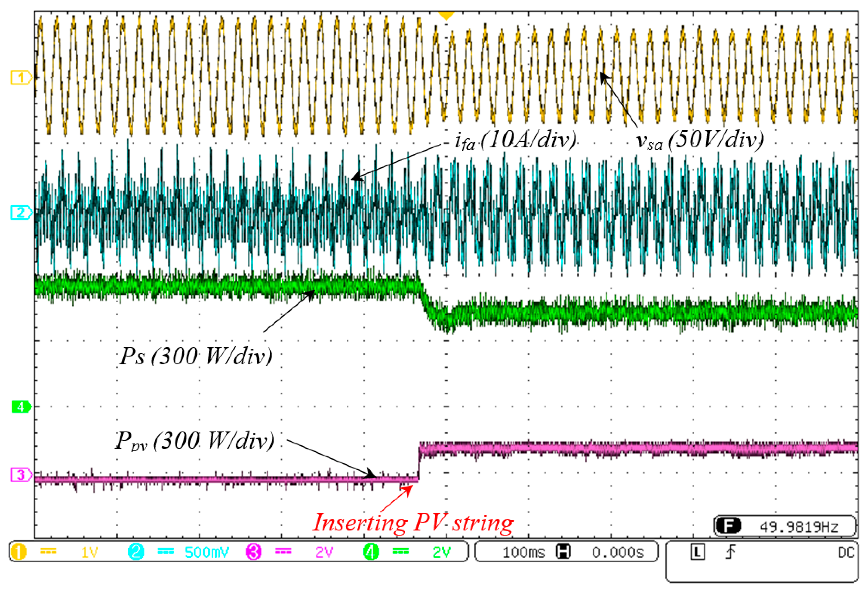Click channel 4 green ground marker
The width and height of the screenshot is (868, 590).
click(21, 407)
